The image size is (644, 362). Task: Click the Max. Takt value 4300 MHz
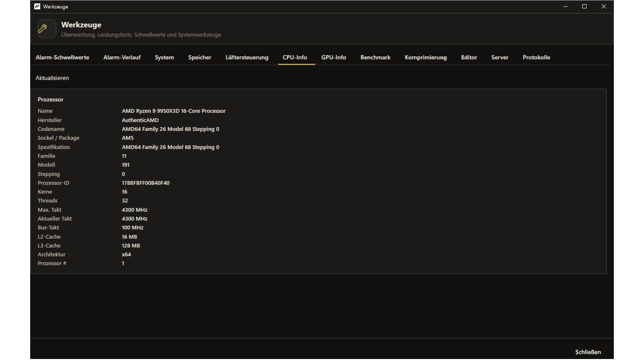[x=135, y=210]
